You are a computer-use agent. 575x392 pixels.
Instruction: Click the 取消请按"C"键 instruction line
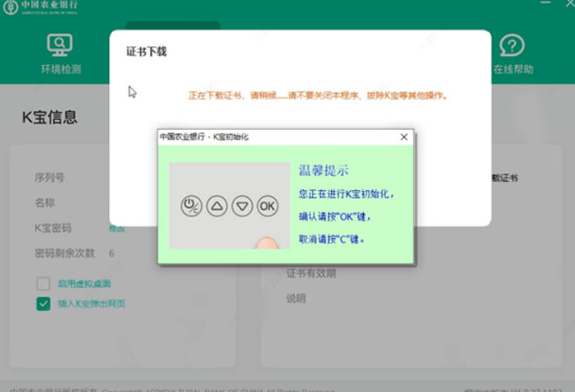tap(332, 239)
